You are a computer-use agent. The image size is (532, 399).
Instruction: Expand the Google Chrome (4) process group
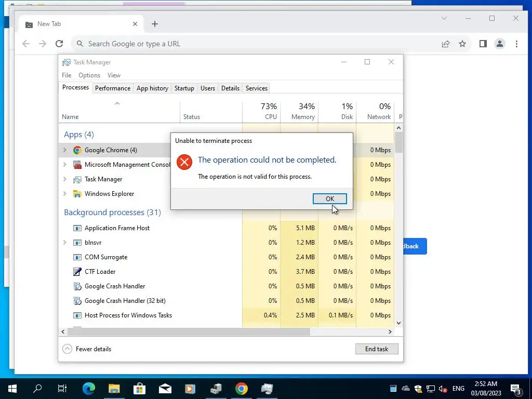[x=65, y=150]
